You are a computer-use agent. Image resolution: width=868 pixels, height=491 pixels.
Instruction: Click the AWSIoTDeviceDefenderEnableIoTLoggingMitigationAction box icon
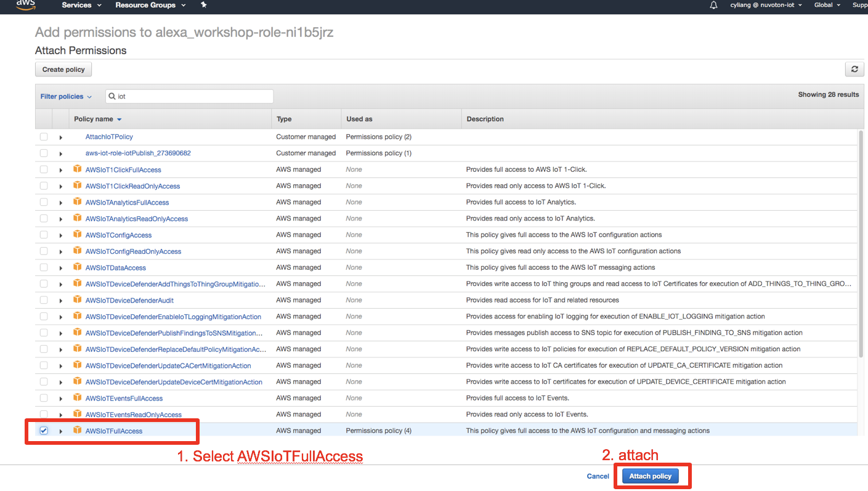[78, 316]
